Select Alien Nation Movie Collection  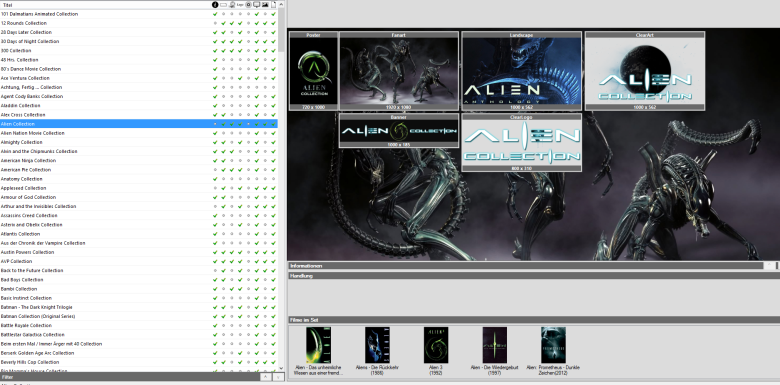pos(139,133)
